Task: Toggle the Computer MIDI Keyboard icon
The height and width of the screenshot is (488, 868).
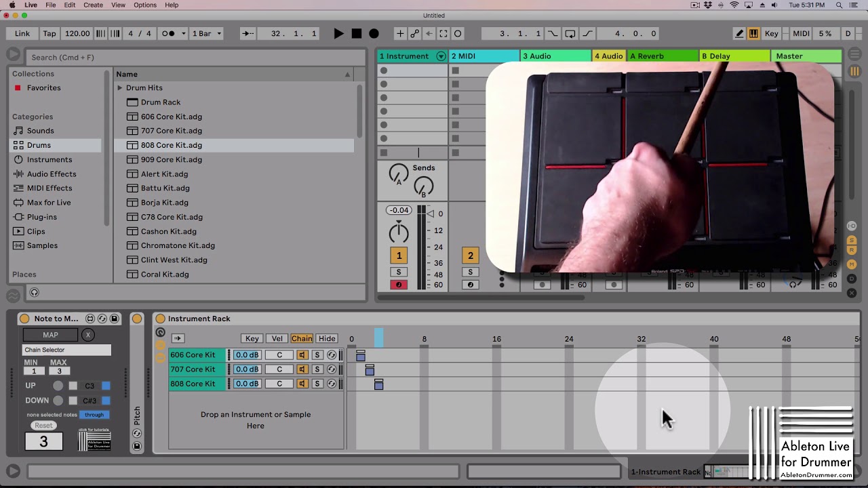Action: point(753,33)
